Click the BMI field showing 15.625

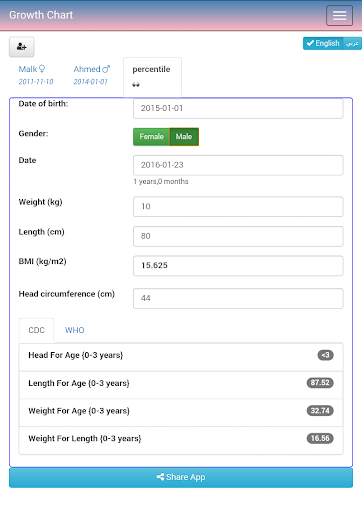pyautogui.click(x=238, y=266)
